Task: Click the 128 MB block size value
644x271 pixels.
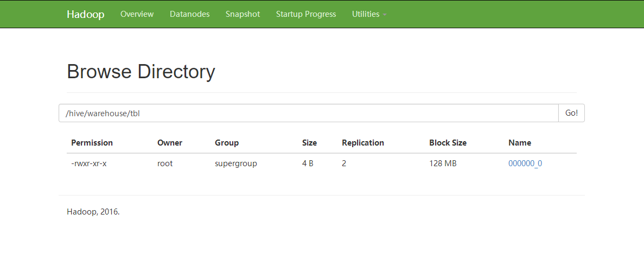Action: coord(443,163)
